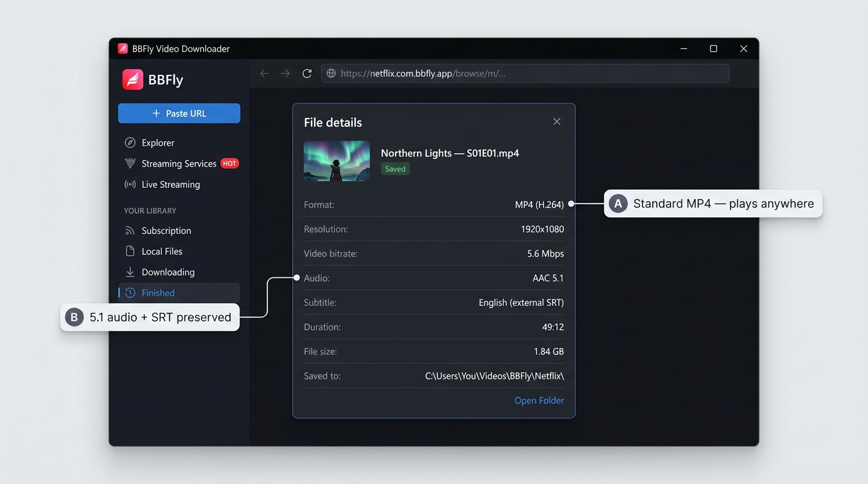Screen dimensions: 868x484
Task: Click the Paste URL button
Action: (x=179, y=113)
